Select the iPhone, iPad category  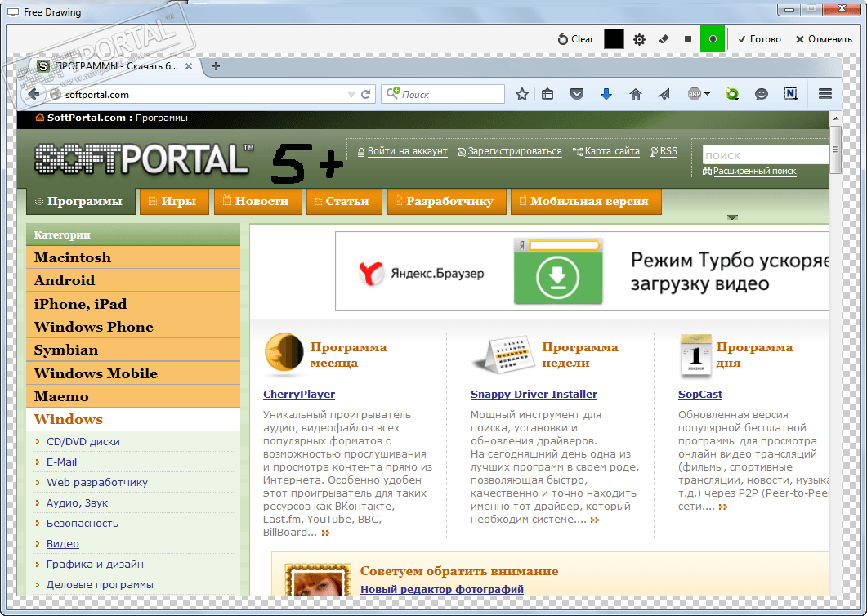[133, 304]
